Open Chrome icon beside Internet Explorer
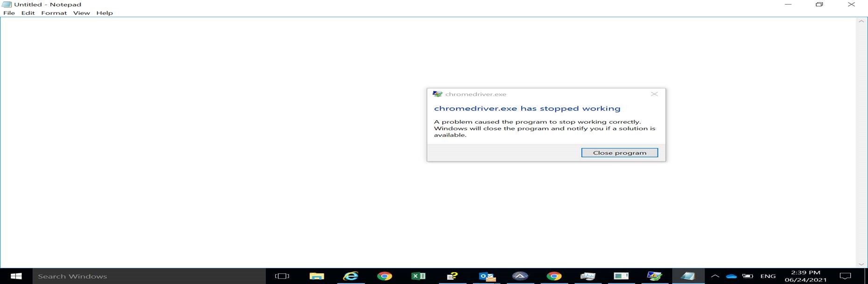This screenshot has width=868, height=284. tap(385, 276)
